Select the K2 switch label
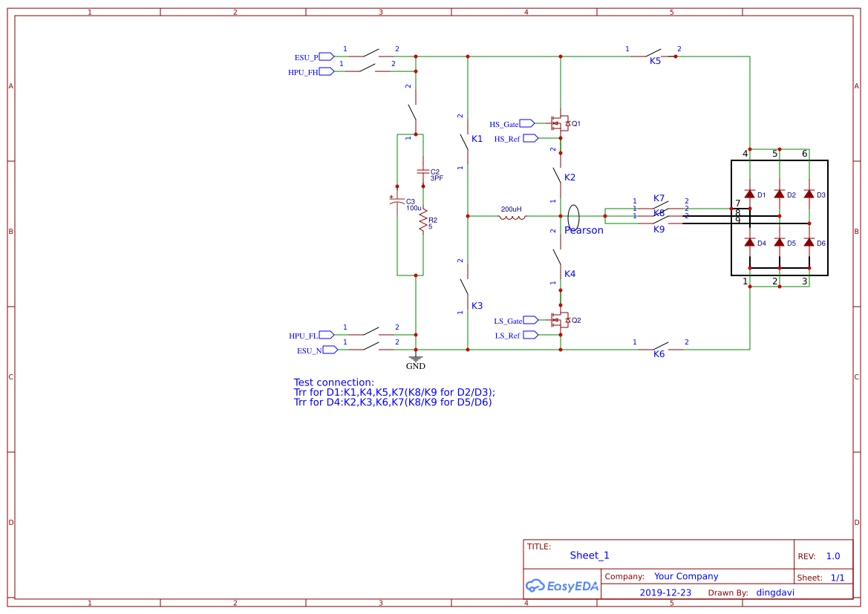The width and height of the screenshot is (868, 614). [x=570, y=177]
